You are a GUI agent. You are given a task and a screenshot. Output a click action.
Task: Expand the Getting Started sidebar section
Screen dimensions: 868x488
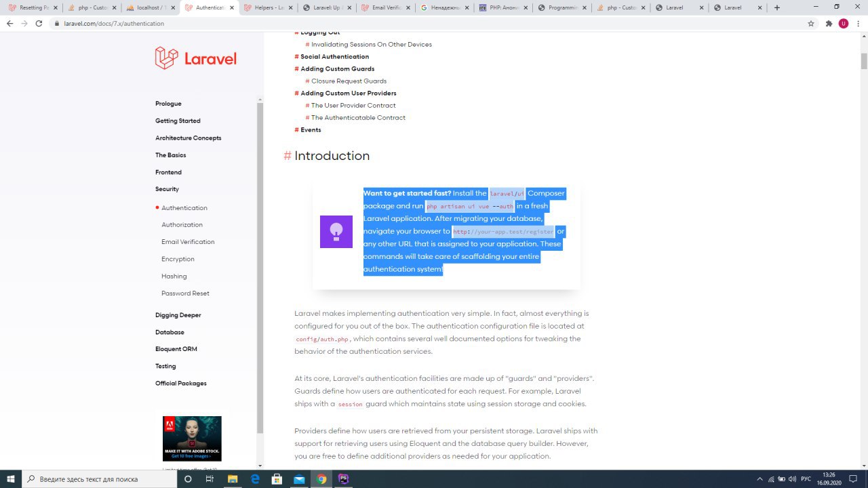click(x=178, y=121)
